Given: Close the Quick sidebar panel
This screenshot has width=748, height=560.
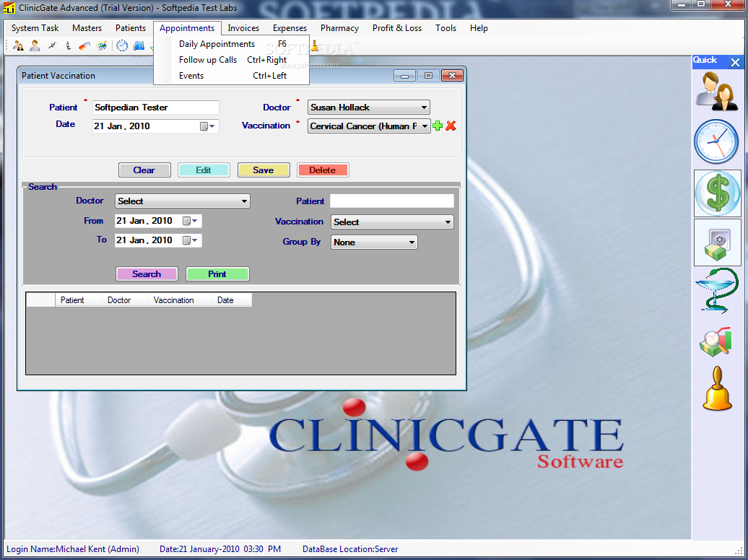Looking at the screenshot, I should pos(735,62).
